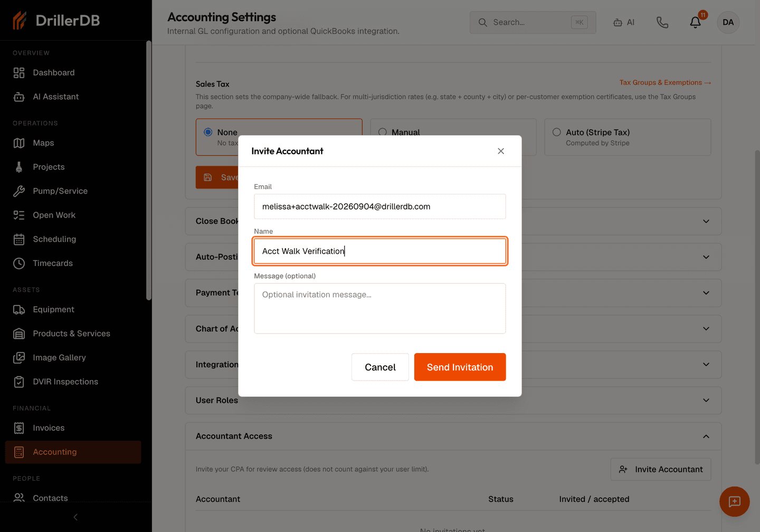Collapse the sidebar with the arrow

point(75,517)
